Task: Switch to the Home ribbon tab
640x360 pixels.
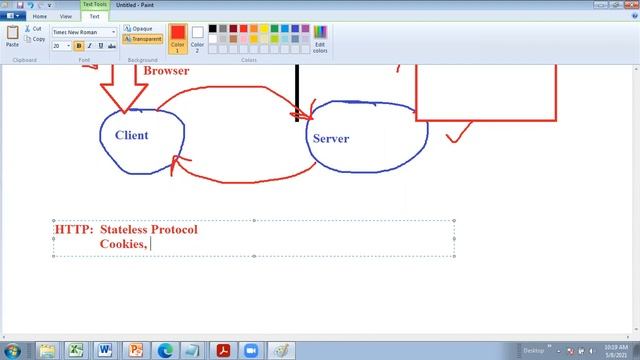Action: tap(40, 16)
